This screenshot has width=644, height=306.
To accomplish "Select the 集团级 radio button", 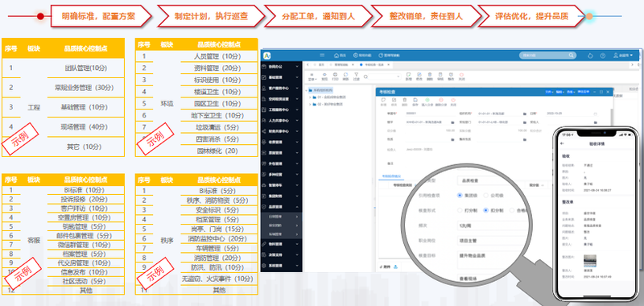I will 460,196.
